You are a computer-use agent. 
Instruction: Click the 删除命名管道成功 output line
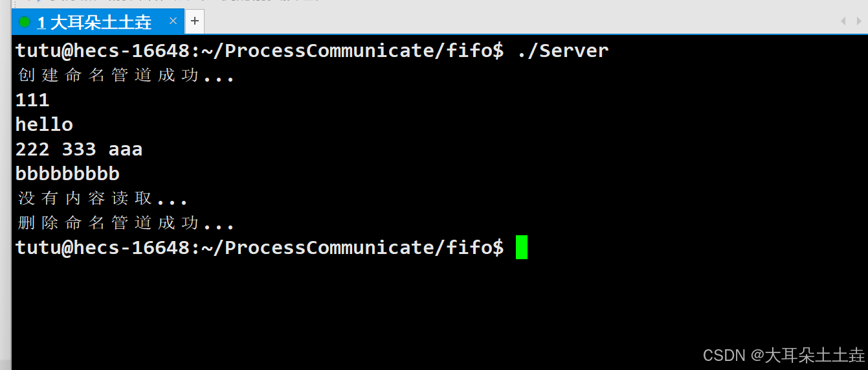[x=125, y=223]
